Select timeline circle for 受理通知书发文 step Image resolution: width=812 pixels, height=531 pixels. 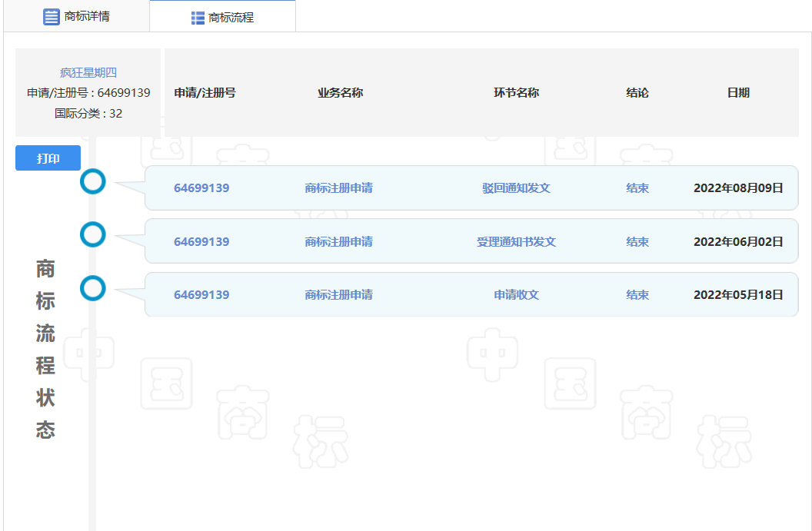pyautogui.click(x=93, y=234)
